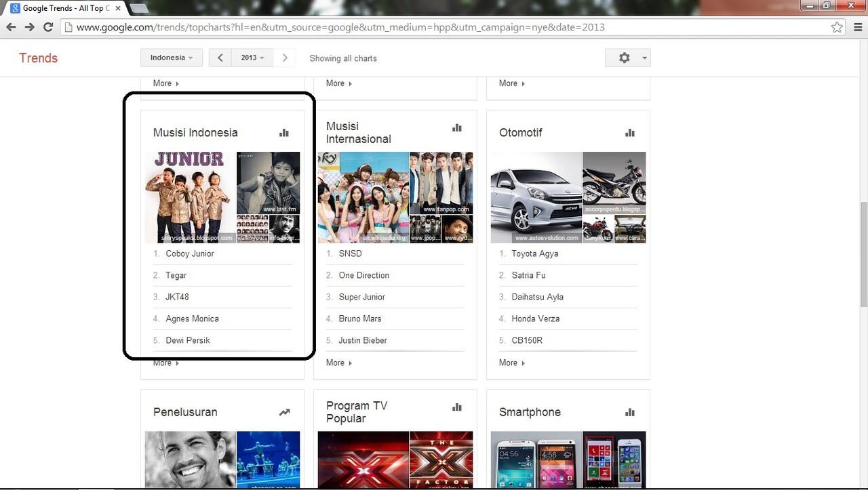Open the Satria Fu motorcycle thumbnail
Screen dimensions: 868x490
614,183
